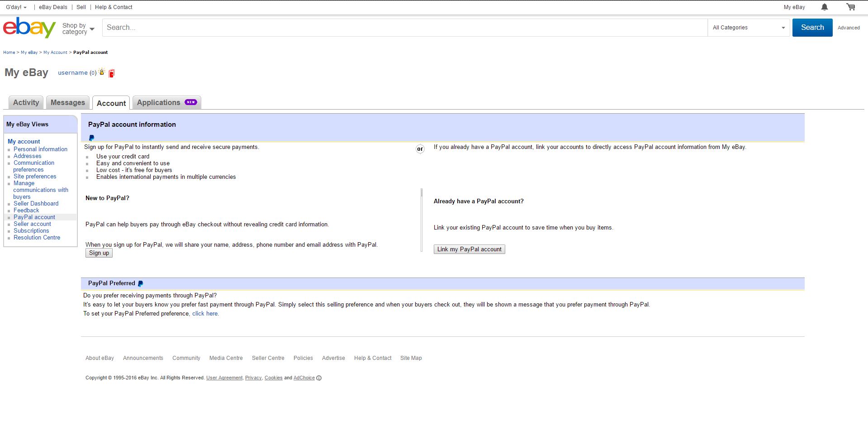Open Addresses in sidebar

tap(27, 156)
